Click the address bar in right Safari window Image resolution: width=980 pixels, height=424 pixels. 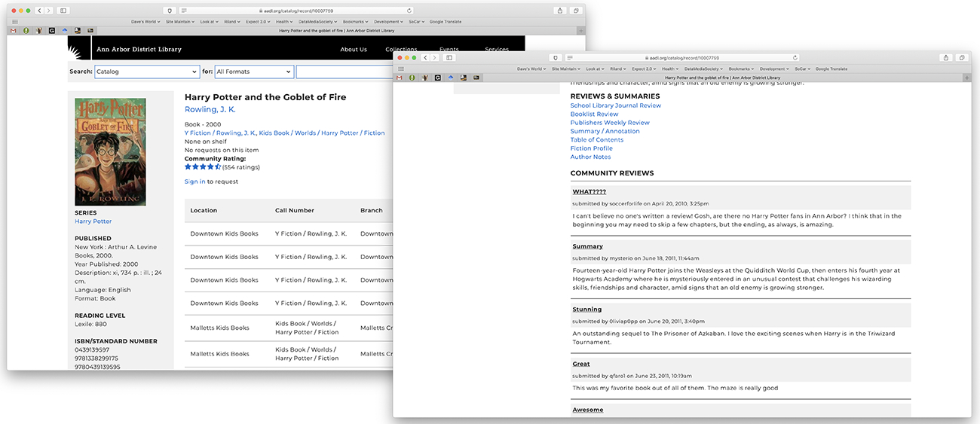(683, 57)
